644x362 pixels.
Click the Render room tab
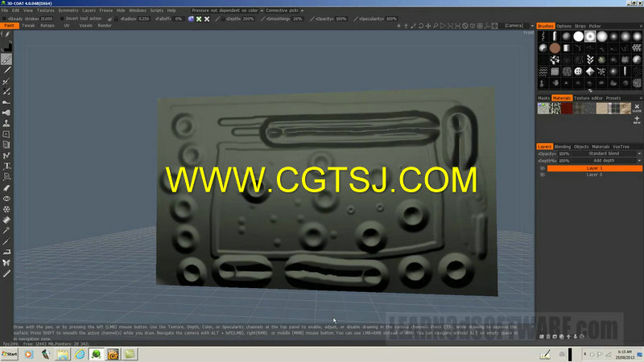click(105, 26)
